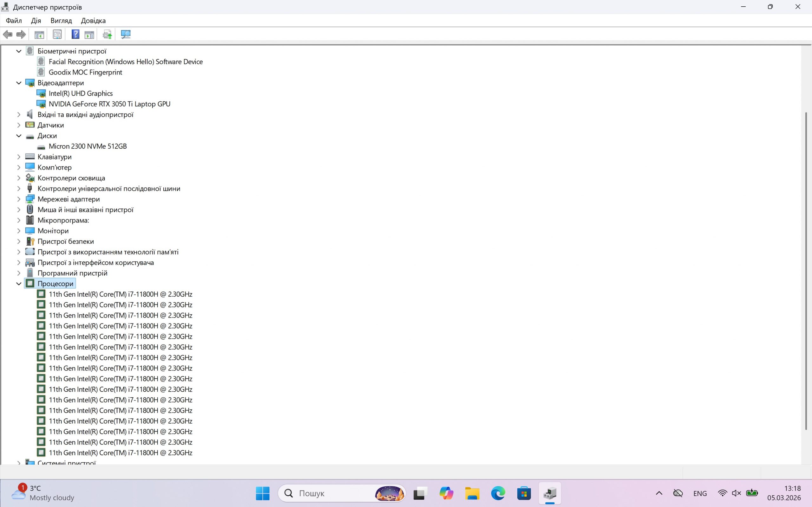This screenshot has height=507, width=812.
Task: Click Scan for hardware changes icon
Action: pos(126,34)
